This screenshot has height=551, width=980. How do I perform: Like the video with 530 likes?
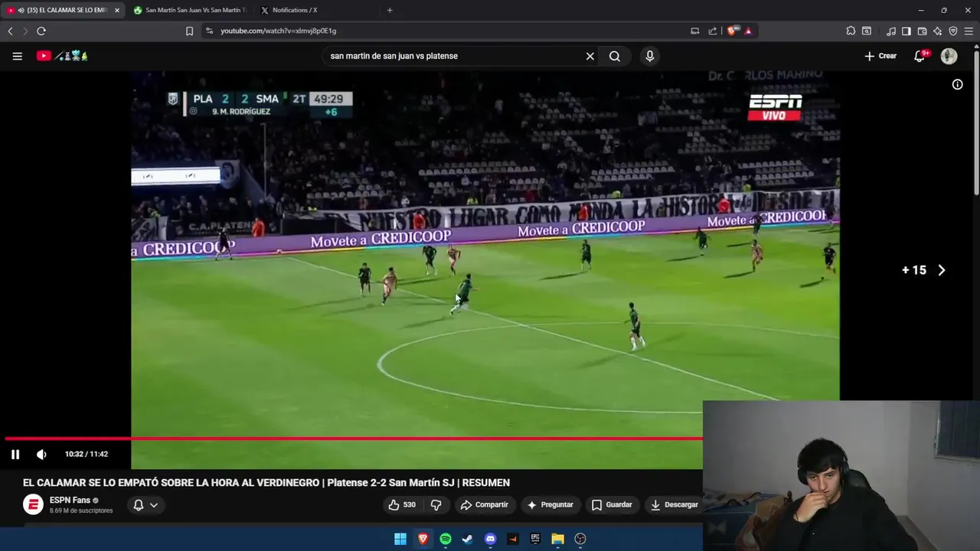tap(402, 504)
